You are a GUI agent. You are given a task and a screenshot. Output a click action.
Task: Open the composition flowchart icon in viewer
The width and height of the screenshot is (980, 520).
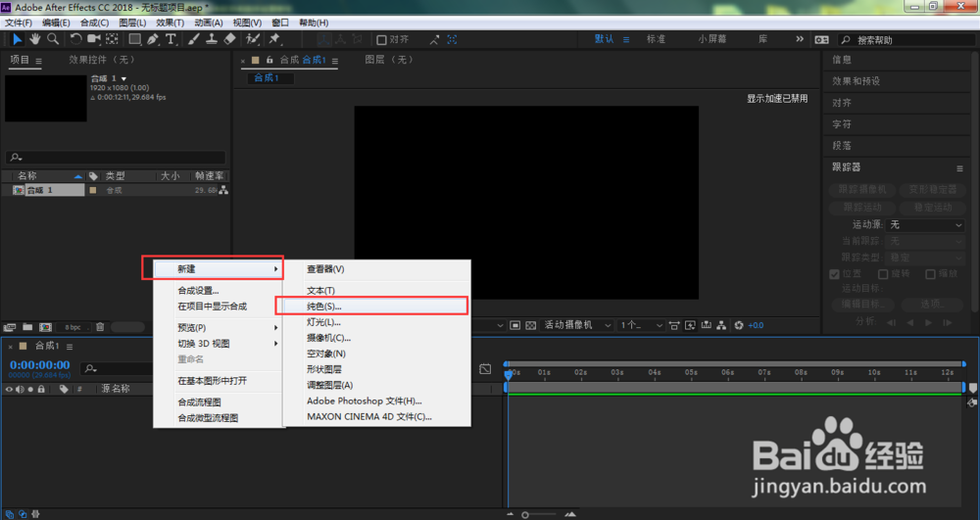[721, 325]
